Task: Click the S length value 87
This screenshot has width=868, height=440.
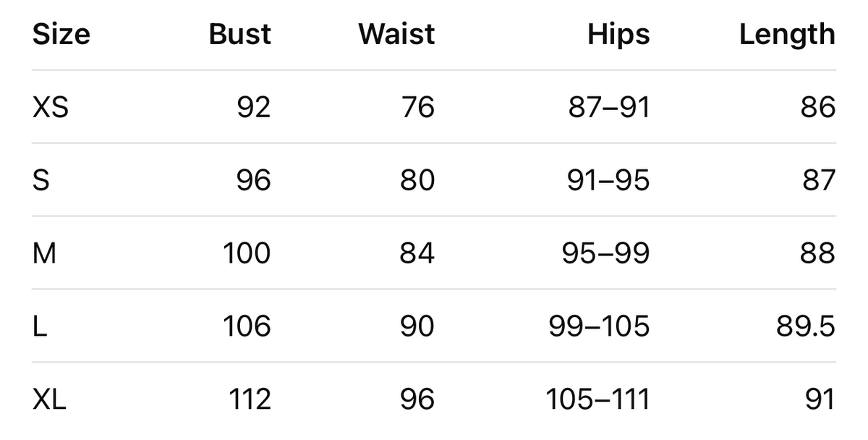Action: 819,180
